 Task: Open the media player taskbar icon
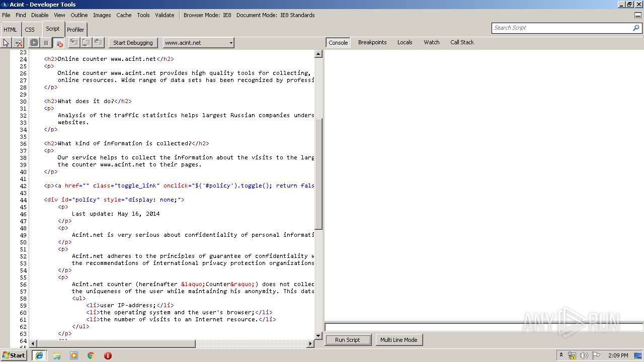(74, 355)
